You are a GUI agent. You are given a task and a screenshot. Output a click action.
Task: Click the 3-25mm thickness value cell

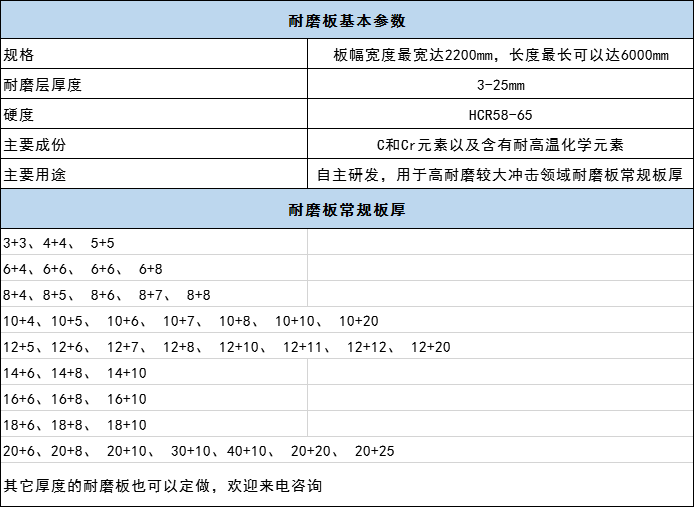tap(501, 85)
